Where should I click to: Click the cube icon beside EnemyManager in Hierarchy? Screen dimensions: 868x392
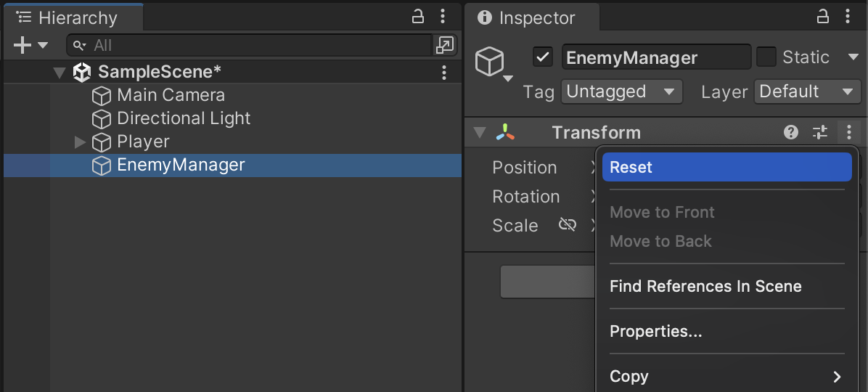click(102, 166)
